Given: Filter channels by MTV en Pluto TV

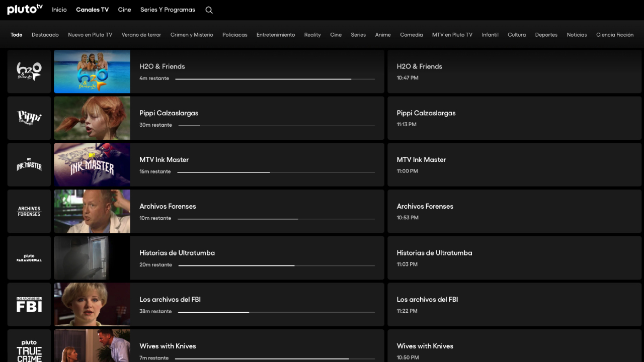Looking at the screenshot, I should [452, 35].
